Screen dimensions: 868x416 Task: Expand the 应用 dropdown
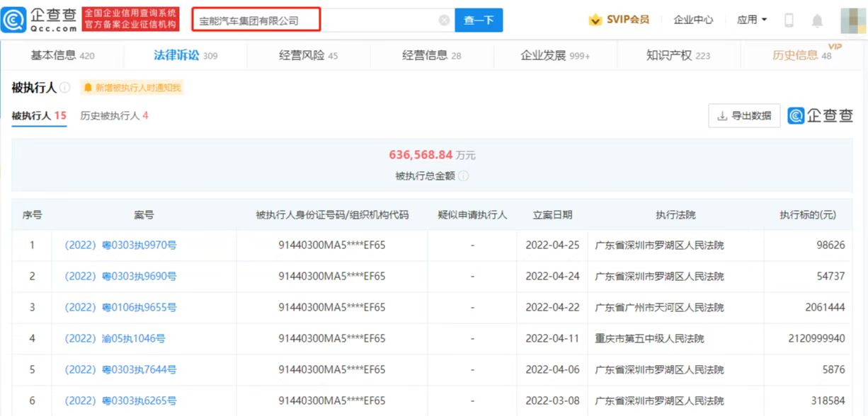click(x=752, y=20)
